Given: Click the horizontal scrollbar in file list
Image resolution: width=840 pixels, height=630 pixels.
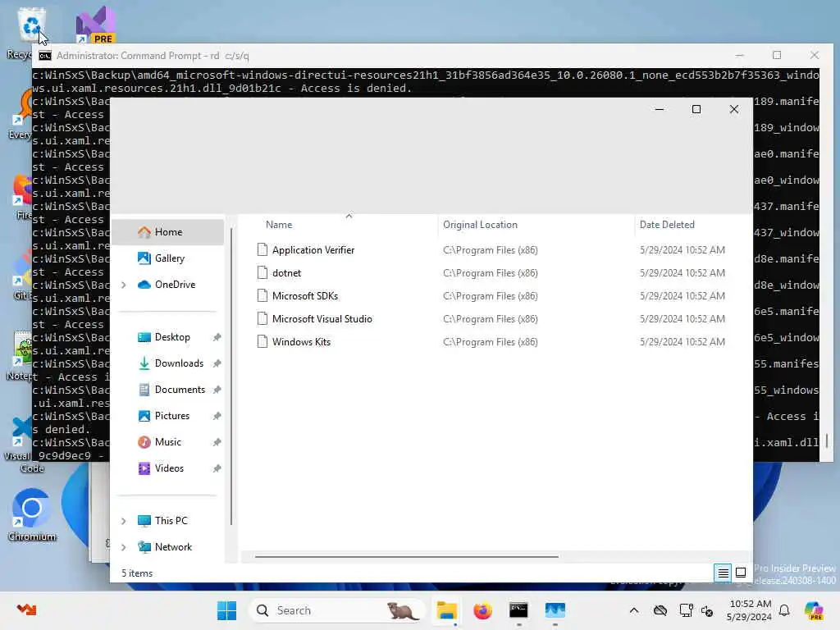Looking at the screenshot, I should point(407,557).
